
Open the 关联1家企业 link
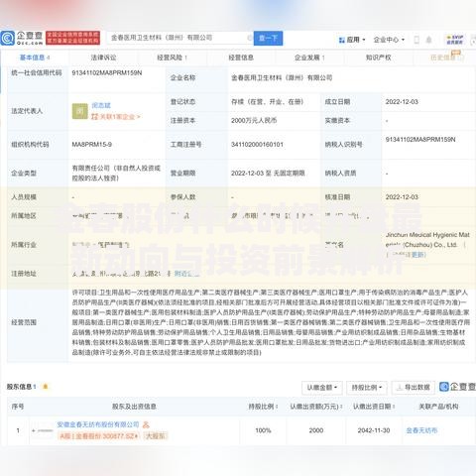tap(116, 117)
